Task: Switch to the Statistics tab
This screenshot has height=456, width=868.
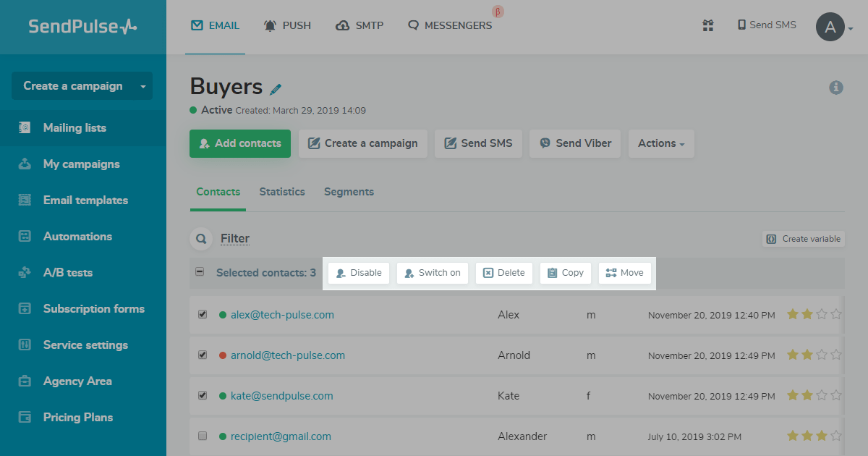Action: coord(282,192)
